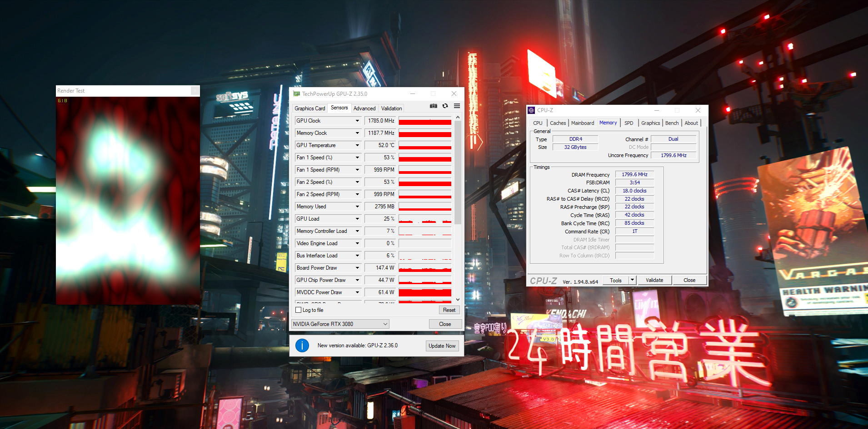The image size is (868, 429).
Task: Close the Render Test window
Action: point(195,91)
